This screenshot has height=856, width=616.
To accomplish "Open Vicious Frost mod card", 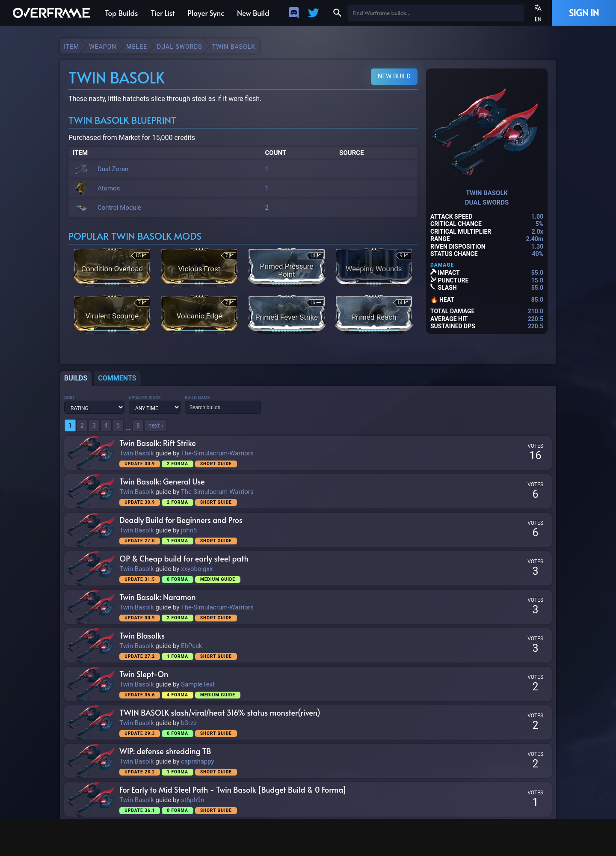I will [199, 267].
